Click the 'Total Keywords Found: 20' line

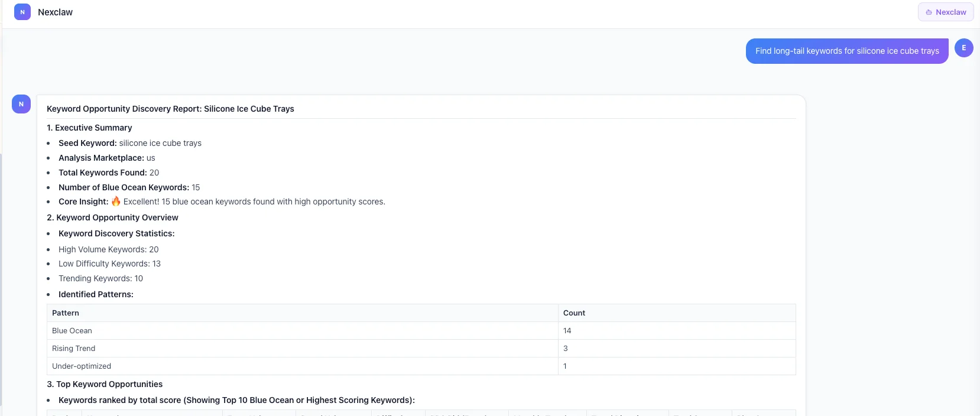point(109,173)
